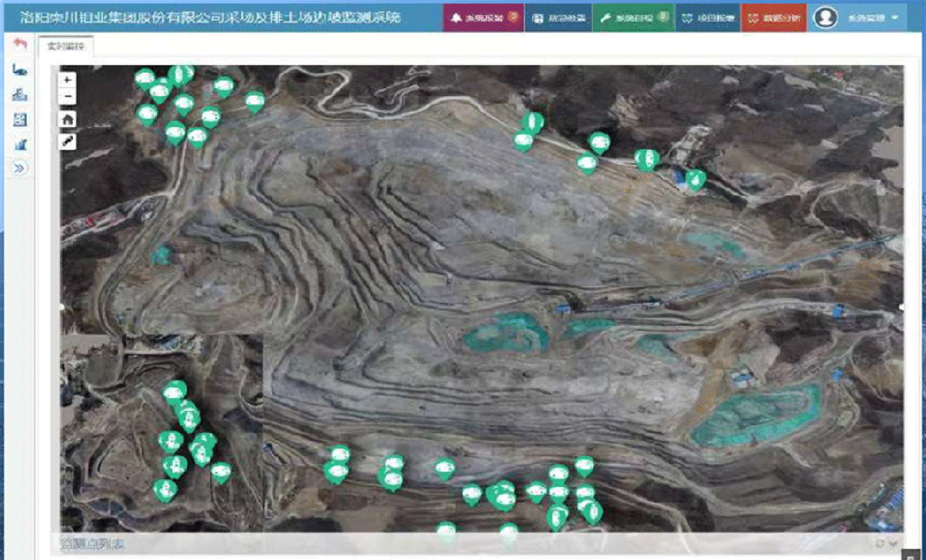926x560 pixels.
Task: Expand the left sidebar with double chevron
Action: (x=20, y=169)
